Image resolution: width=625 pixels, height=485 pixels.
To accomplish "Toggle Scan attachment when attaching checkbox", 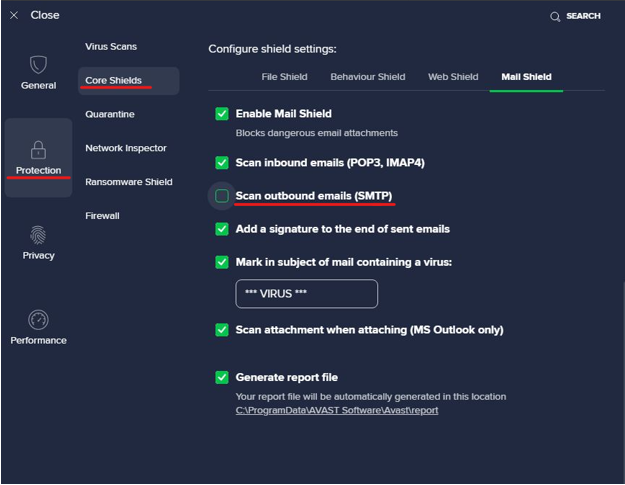I will (x=222, y=330).
